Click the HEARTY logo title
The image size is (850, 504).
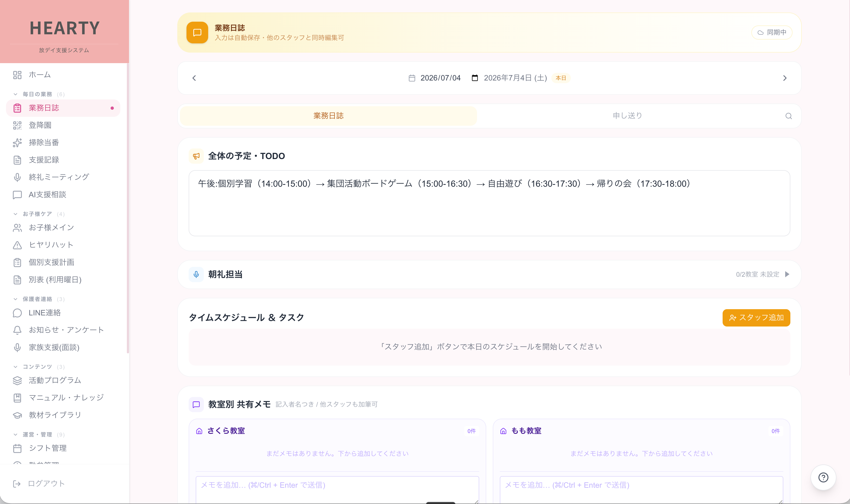(65, 28)
